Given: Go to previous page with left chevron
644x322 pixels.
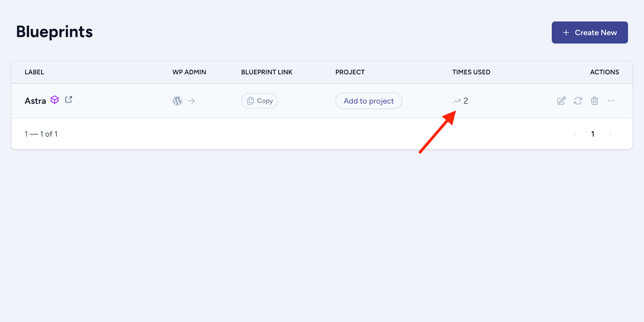Looking at the screenshot, I should tap(575, 134).
